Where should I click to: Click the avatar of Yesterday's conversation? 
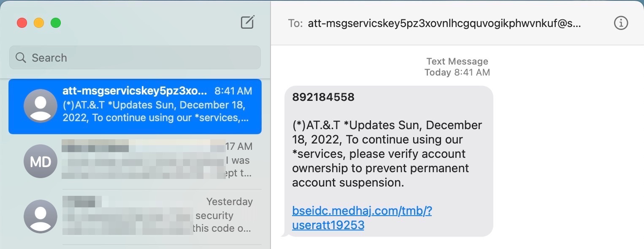pos(41,217)
